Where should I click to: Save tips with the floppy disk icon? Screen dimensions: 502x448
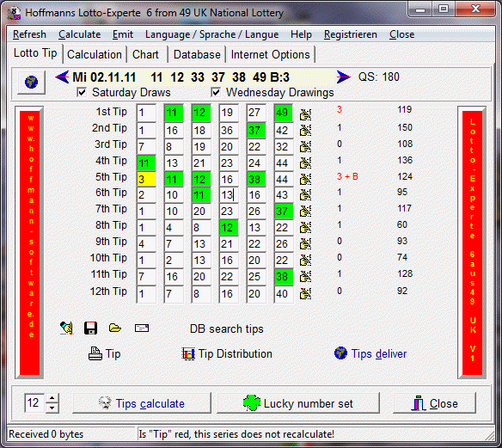pyautogui.click(x=90, y=328)
